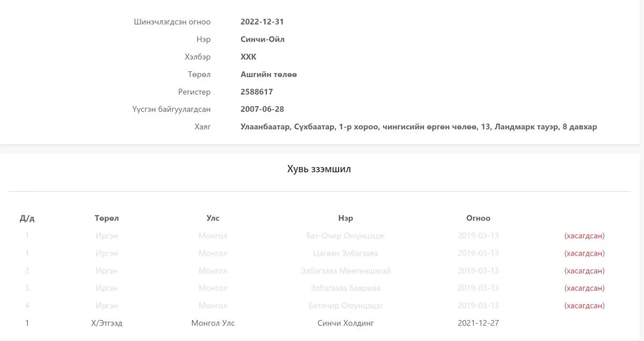The height and width of the screenshot is (341, 644).
Task: Select the Элбэгзаяа Мөнгөншагай row name
Action: pyautogui.click(x=346, y=271)
